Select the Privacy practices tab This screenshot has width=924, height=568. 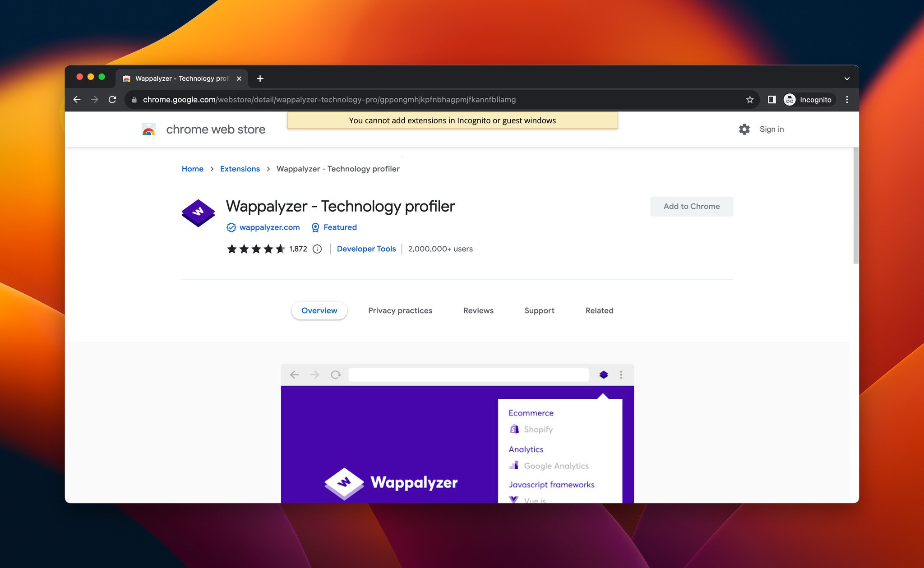pyautogui.click(x=400, y=310)
